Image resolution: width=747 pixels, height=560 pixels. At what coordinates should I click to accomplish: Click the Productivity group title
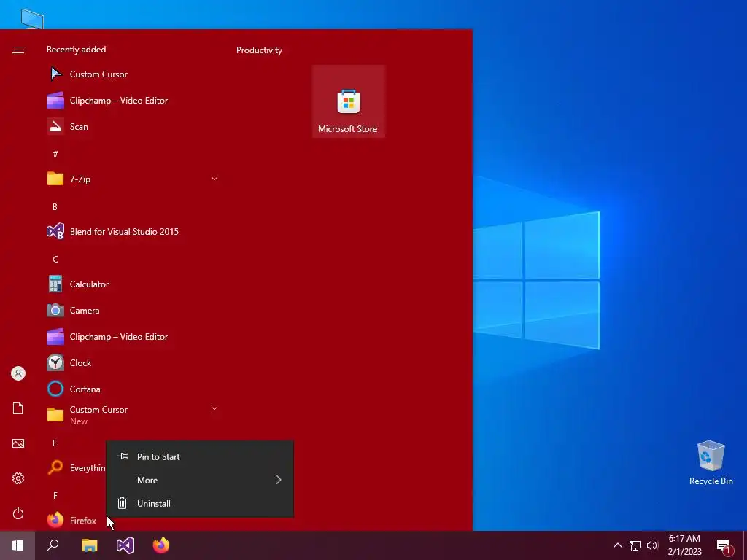tap(259, 50)
